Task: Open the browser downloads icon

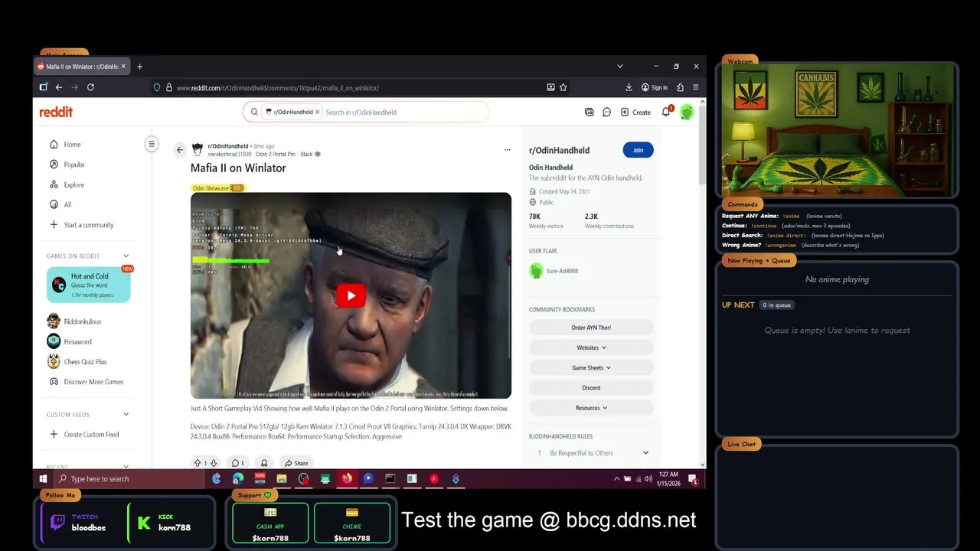Action: (x=629, y=87)
